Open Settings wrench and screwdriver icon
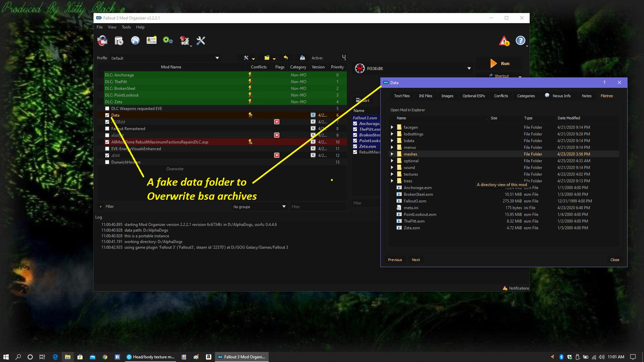The image size is (644, 362). point(201,41)
